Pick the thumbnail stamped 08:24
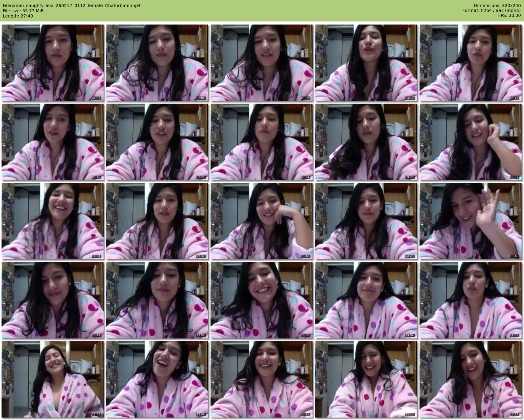Screen dimensions: 524x420 (x=262, y=142)
